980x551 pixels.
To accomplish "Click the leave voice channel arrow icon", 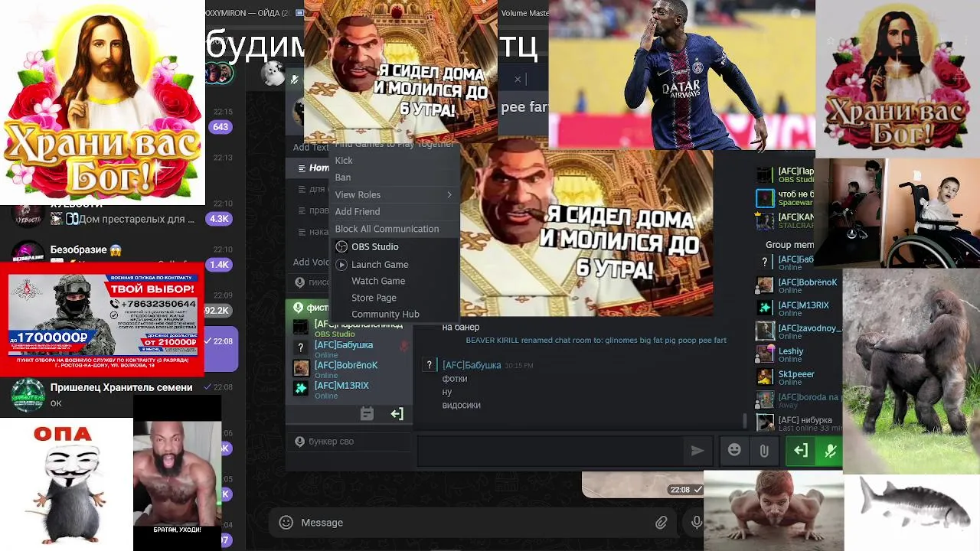I will [397, 413].
